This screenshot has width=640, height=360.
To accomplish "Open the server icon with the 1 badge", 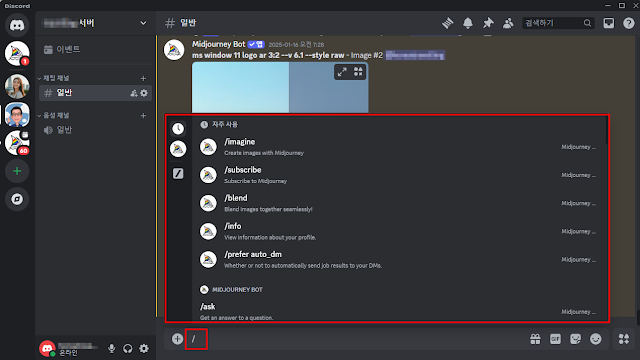I will (x=17, y=53).
